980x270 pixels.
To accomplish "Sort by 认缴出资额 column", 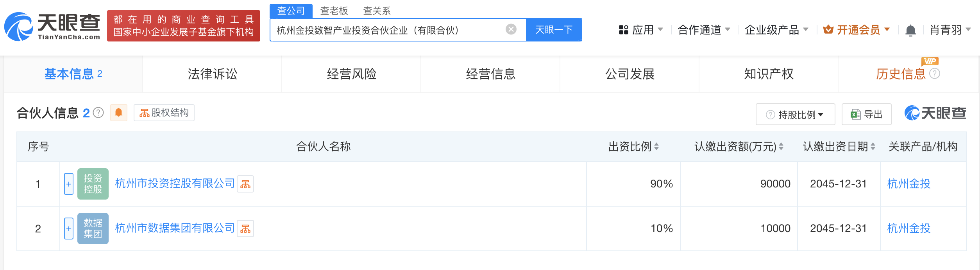I will [781, 147].
